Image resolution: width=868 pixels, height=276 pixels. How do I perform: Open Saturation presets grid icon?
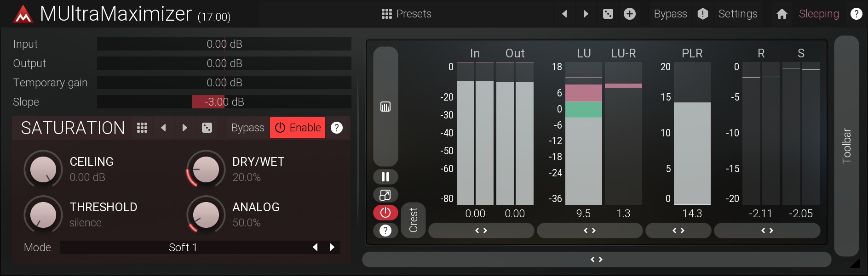tap(142, 128)
